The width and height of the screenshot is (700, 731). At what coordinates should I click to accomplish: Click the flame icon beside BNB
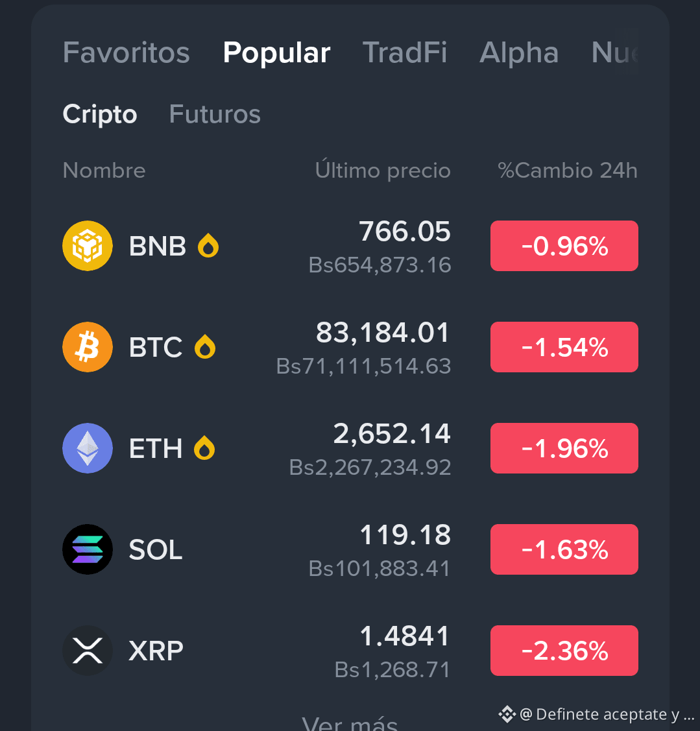[208, 246]
